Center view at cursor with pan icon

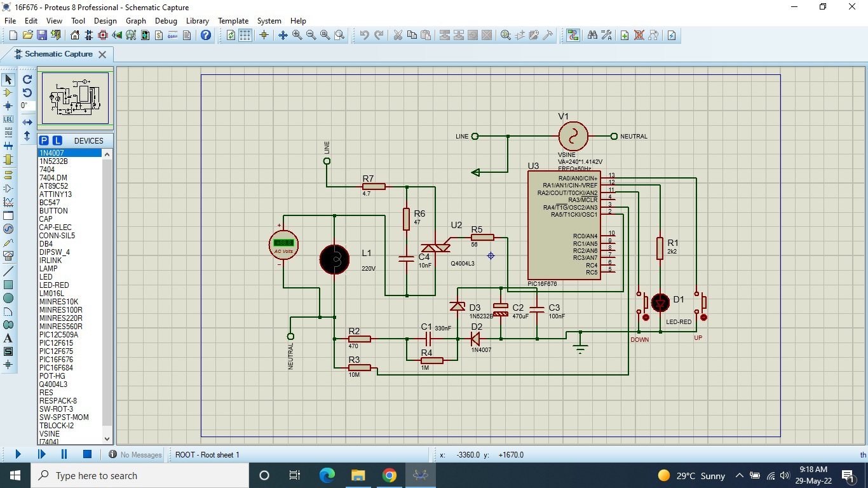(283, 36)
